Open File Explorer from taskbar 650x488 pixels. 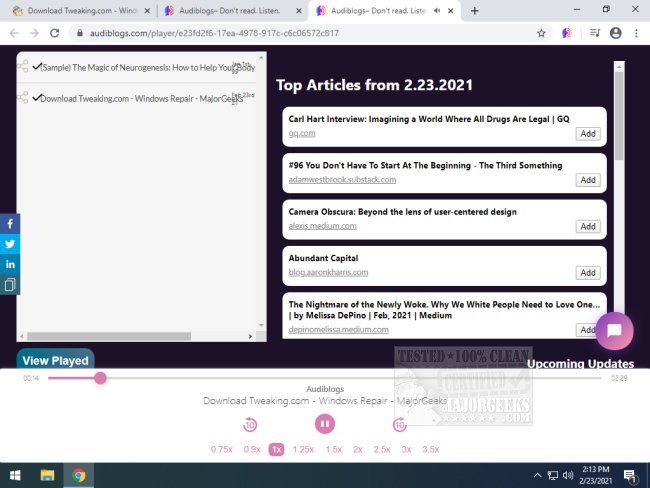click(x=47, y=475)
